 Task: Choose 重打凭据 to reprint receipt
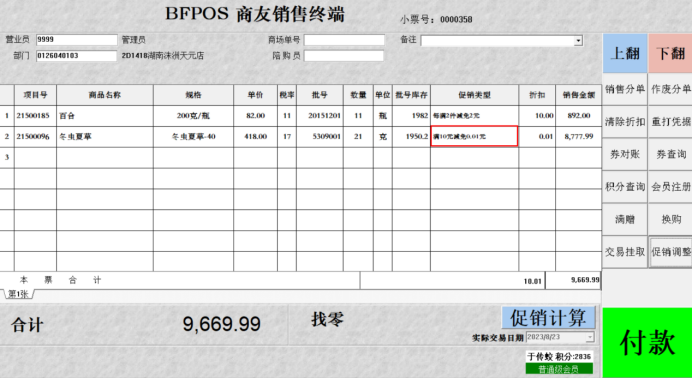tap(670, 122)
